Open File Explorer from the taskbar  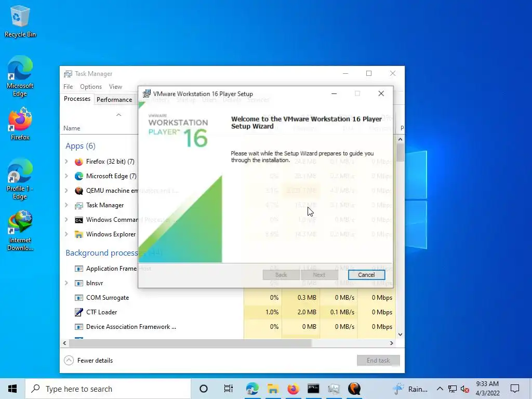[x=273, y=389]
